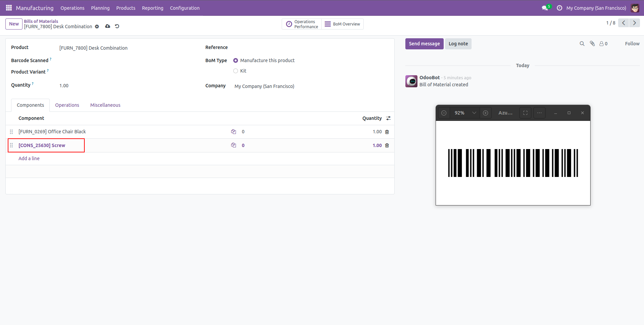Switch to the Components tab
This screenshot has width=644, height=325.
pos(30,105)
